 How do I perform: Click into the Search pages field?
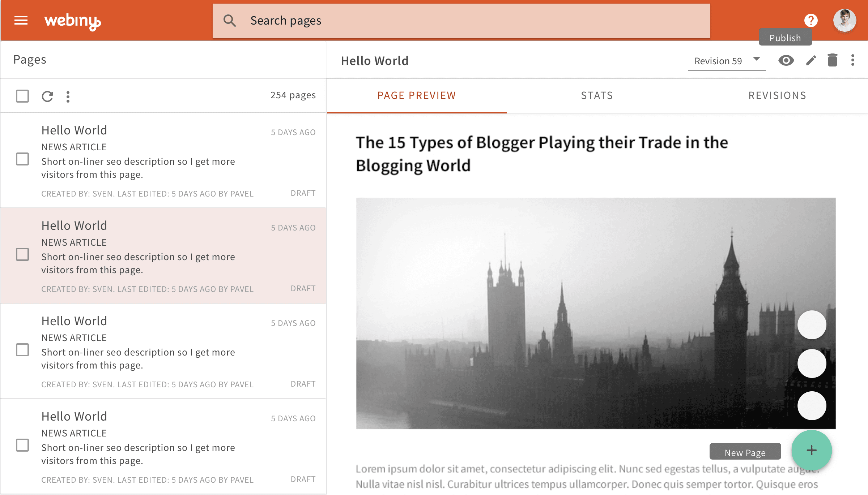pyautogui.click(x=461, y=21)
